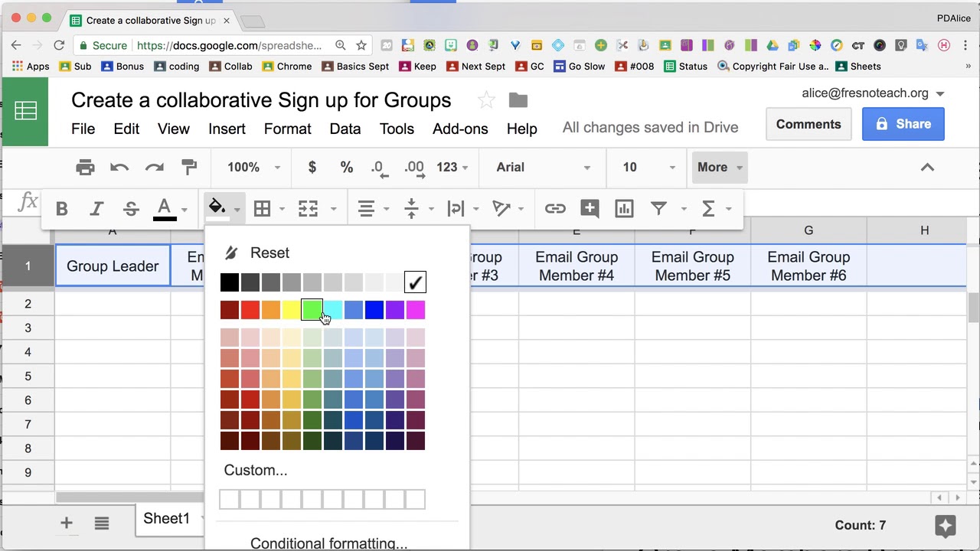Toggle italic formatting

pos(96,209)
